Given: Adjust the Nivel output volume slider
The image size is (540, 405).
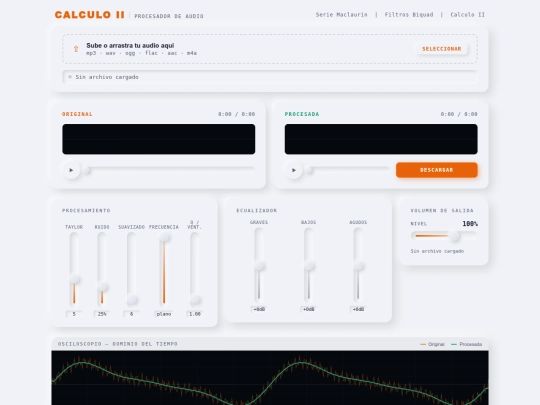Looking at the screenshot, I should [444, 236].
